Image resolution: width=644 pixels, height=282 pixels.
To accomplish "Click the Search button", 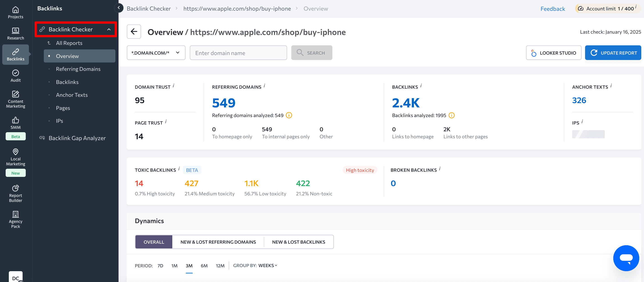I will 312,53.
